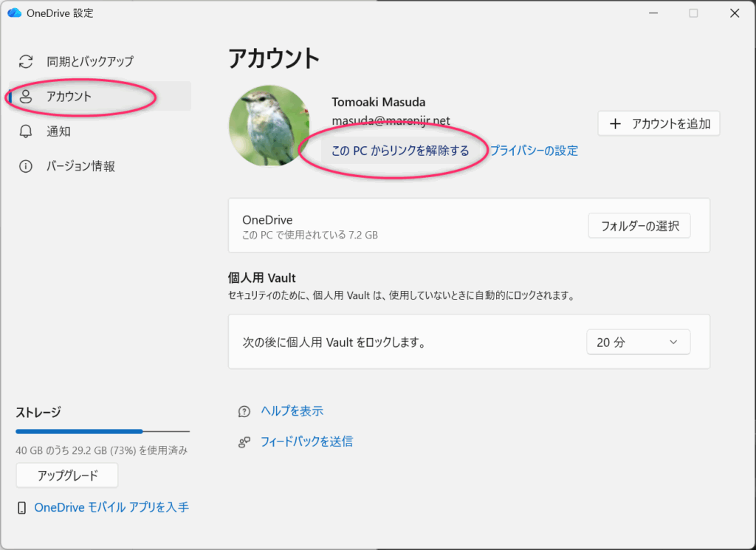The width and height of the screenshot is (756, 550).
Task: Click the bell icon for 通知
Action: pyautogui.click(x=26, y=131)
